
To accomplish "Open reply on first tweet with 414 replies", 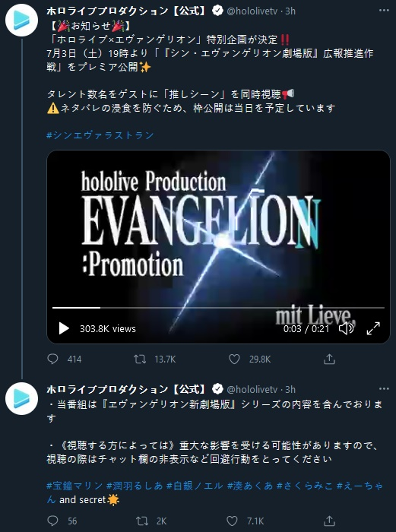I will coord(53,359).
